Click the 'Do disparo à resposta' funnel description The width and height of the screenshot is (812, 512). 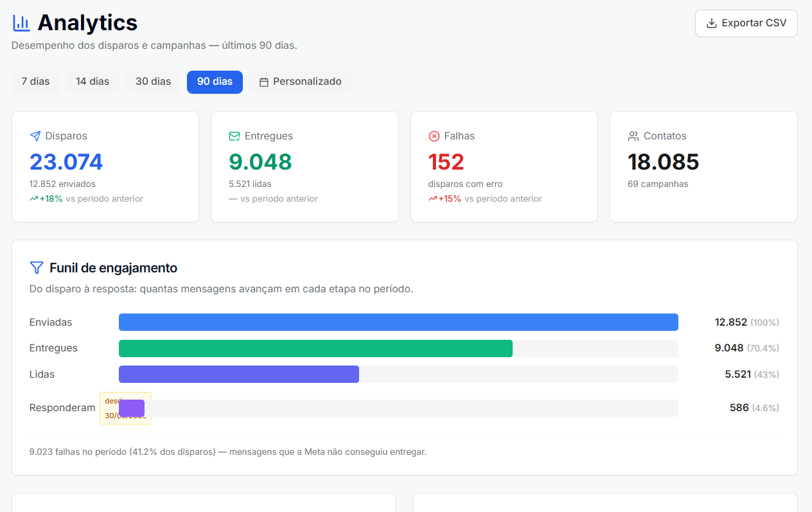point(221,289)
